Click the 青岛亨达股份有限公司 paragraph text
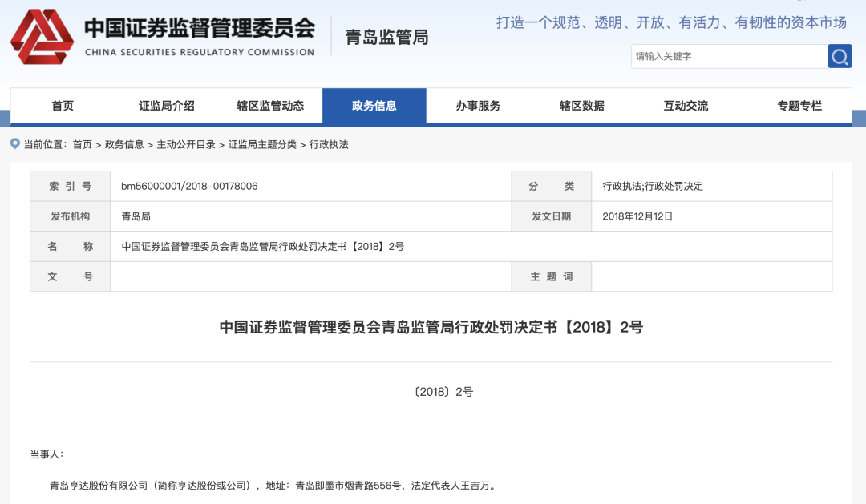Image resolution: width=866 pixels, height=504 pixels. [x=273, y=486]
